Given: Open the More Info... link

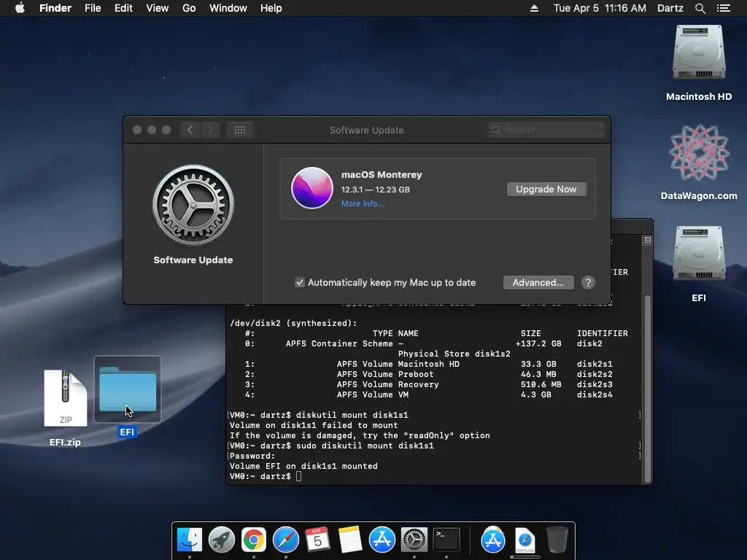Looking at the screenshot, I should point(363,203).
